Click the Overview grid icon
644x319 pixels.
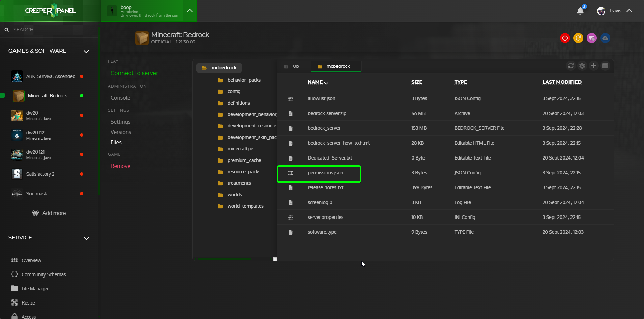[x=14, y=260]
